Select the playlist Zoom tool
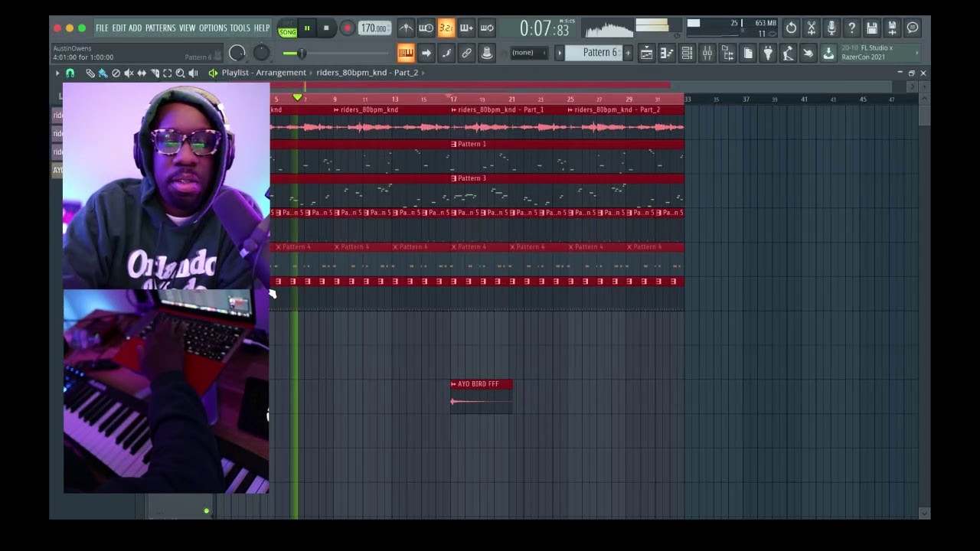Viewport: 980px width, 551px height. (x=180, y=73)
